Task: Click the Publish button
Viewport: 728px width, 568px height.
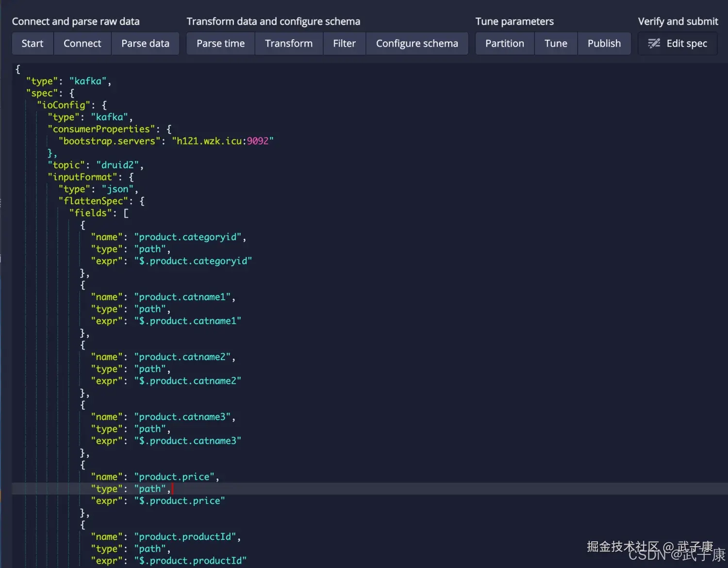Action: pos(604,43)
